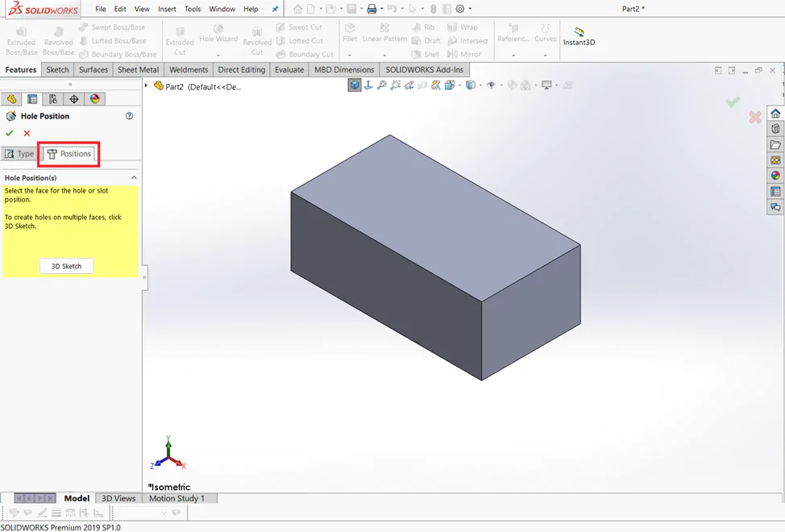The width and height of the screenshot is (785, 532).
Task: Open the Print dropdown arrow
Action: [381, 9]
